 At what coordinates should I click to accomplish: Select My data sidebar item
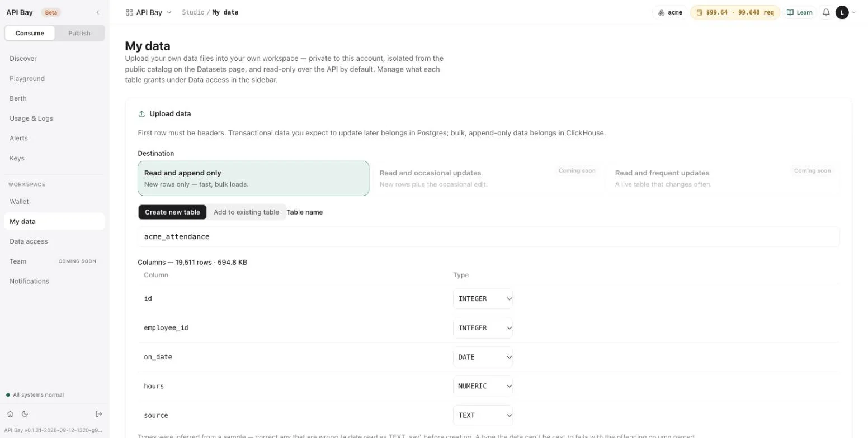pyautogui.click(x=54, y=222)
